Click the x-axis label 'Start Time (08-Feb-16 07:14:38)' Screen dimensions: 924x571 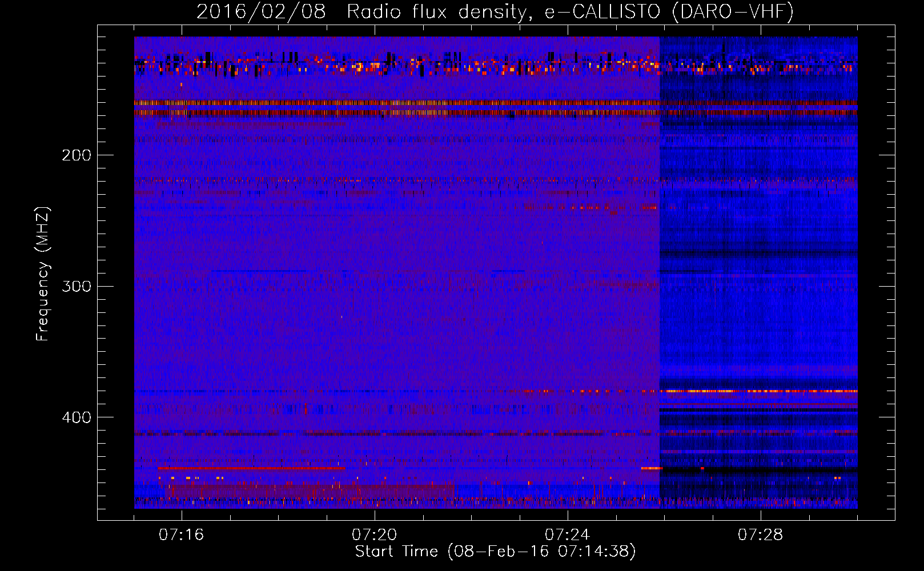(x=495, y=552)
